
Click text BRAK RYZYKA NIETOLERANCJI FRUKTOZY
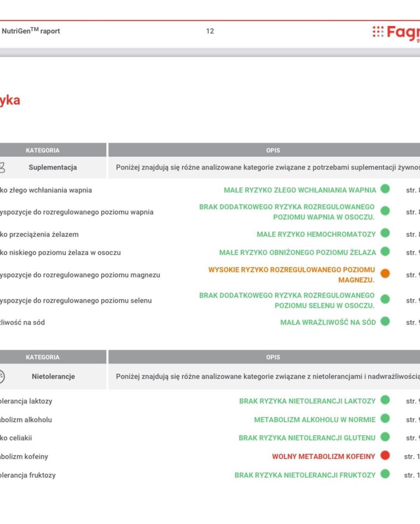coord(305,475)
